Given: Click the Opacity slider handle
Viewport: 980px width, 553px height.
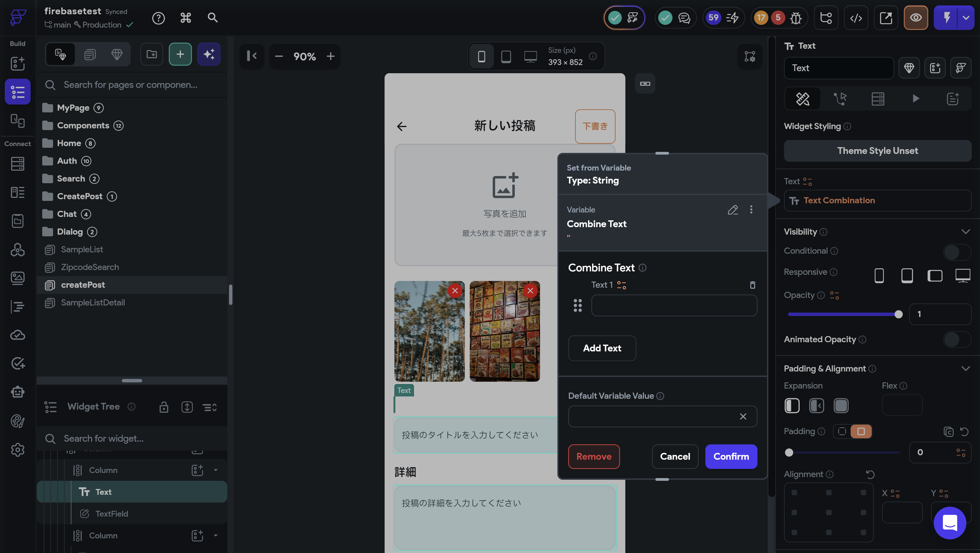Looking at the screenshot, I should coord(898,314).
